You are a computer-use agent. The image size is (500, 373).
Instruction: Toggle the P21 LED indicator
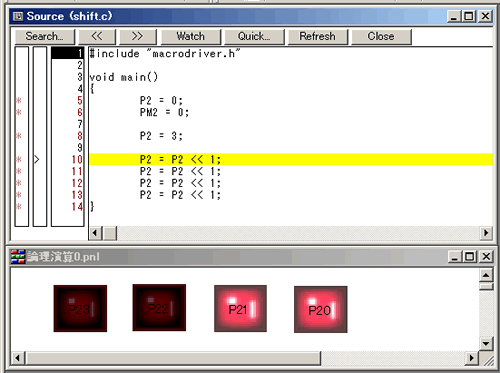pos(240,309)
